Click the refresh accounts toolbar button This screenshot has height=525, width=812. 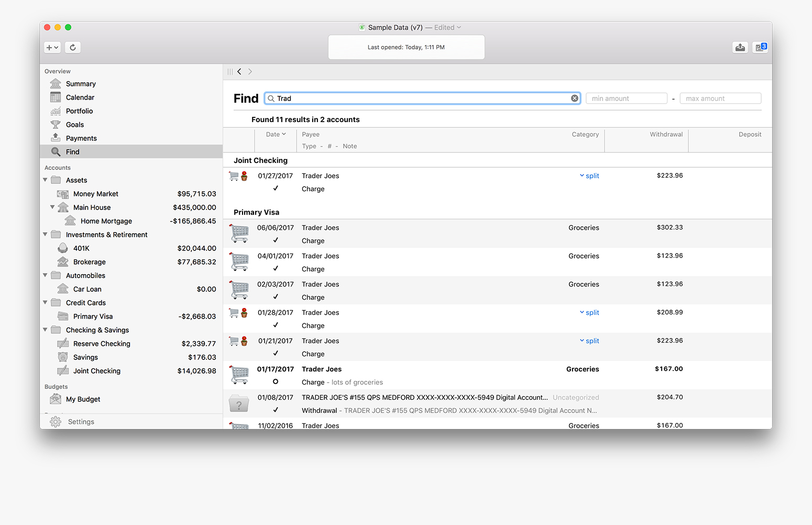coord(73,47)
